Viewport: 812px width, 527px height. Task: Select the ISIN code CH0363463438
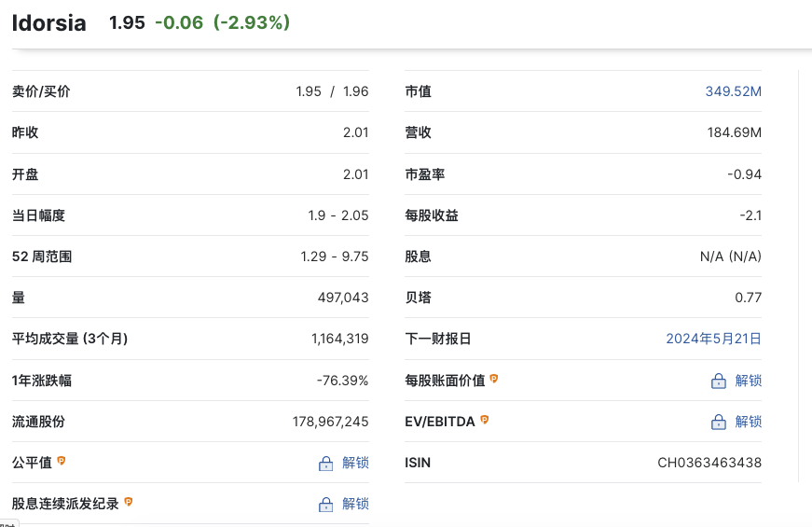[x=709, y=463]
